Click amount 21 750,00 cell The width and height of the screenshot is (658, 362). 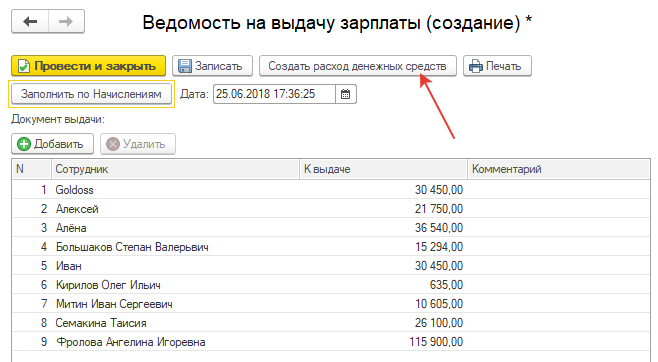pyautogui.click(x=383, y=208)
